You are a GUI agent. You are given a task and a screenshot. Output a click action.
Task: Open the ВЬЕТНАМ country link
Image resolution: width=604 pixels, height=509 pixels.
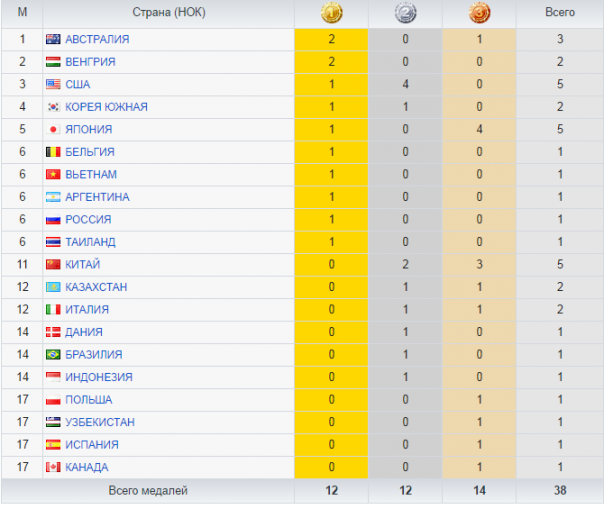[90, 175]
